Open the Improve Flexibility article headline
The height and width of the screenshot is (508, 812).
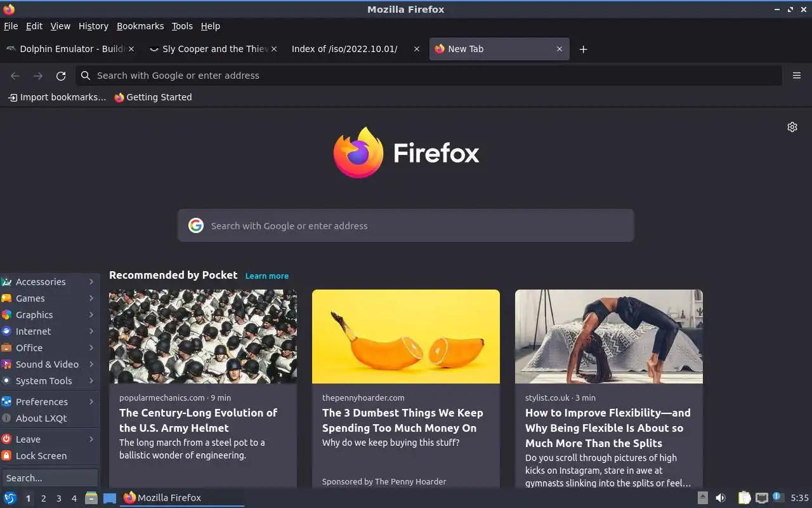tap(608, 428)
